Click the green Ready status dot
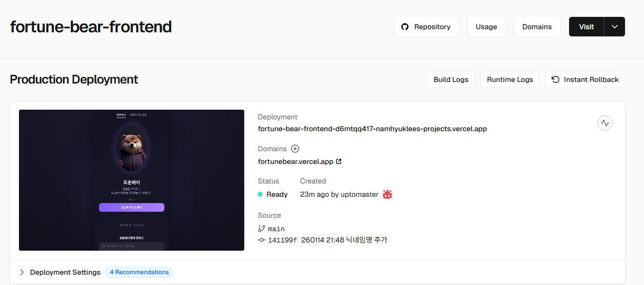644x285 pixels. (260, 194)
